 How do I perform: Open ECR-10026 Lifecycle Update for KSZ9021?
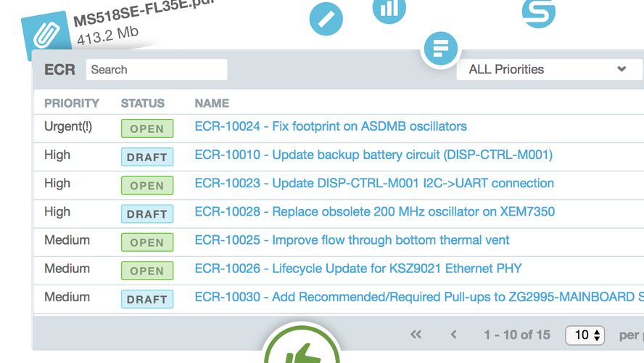point(358,269)
